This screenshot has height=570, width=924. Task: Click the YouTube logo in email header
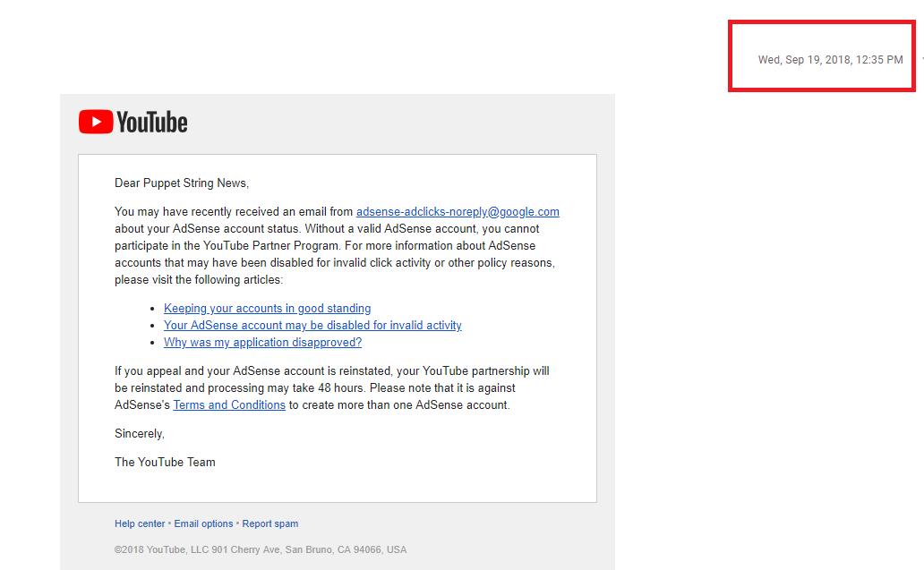(133, 122)
